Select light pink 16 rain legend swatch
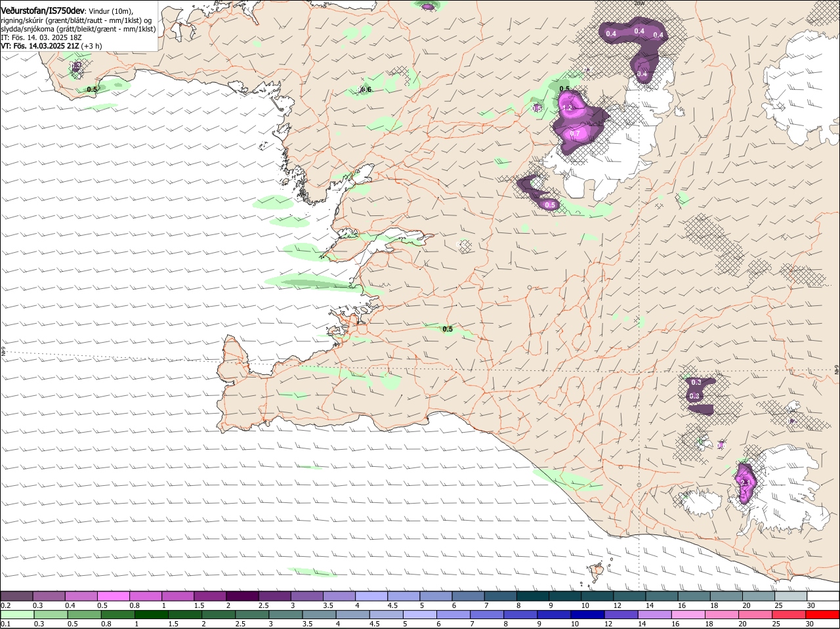Screen dimensions: 840x629 click(x=688, y=615)
